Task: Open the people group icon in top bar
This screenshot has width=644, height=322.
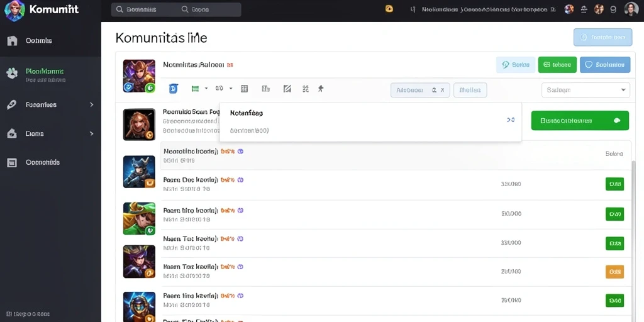Action: click(x=584, y=9)
